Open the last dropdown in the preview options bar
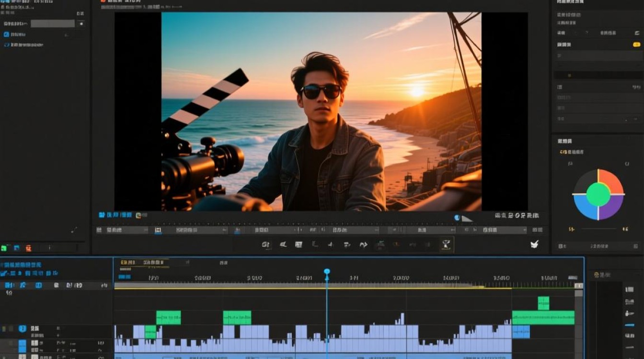 (503, 230)
